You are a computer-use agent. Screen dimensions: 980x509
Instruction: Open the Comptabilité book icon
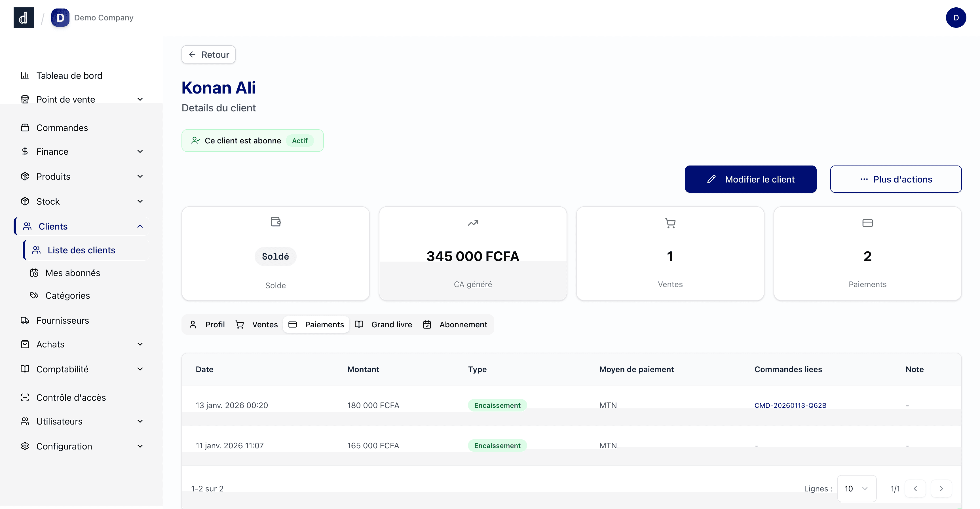pyautogui.click(x=25, y=369)
